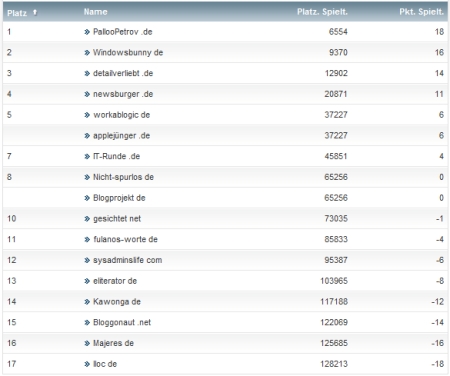
Task: Select the rank value 103965
Action: coord(334,281)
